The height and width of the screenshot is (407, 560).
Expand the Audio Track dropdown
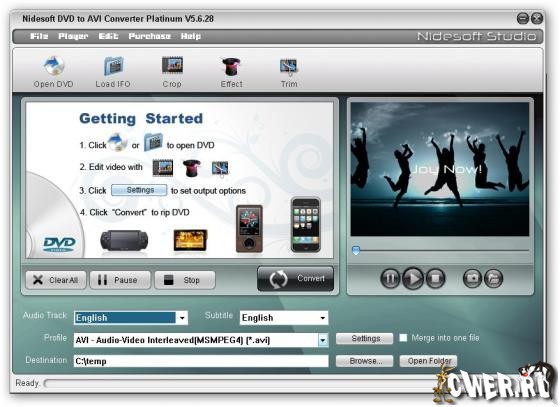click(182, 318)
